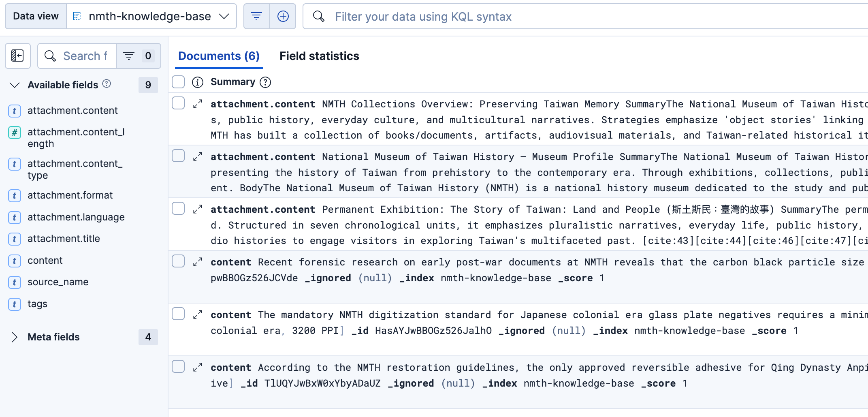Select the attachment.language field
Viewport: 868px width, 417px height.
(x=76, y=217)
